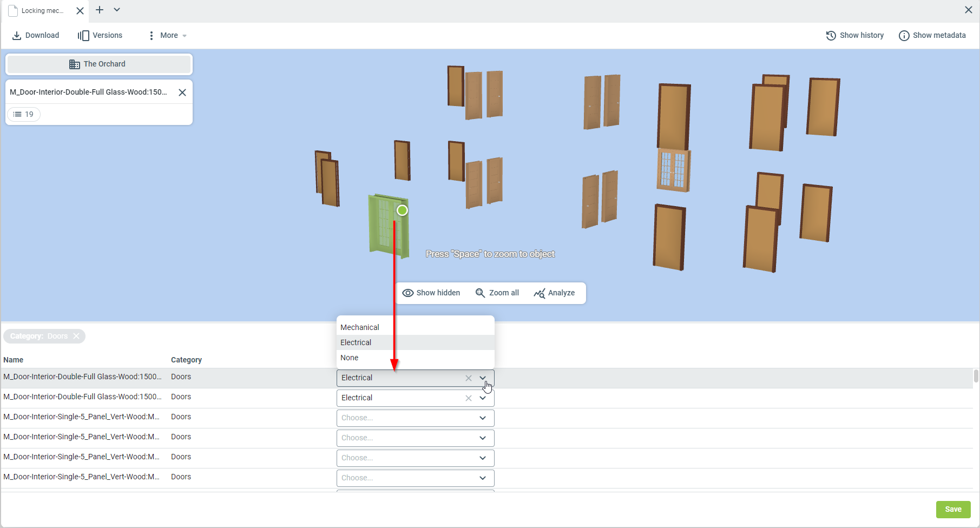Screen dimensions: 980x528
Task: Show history of the document
Action: tap(854, 36)
